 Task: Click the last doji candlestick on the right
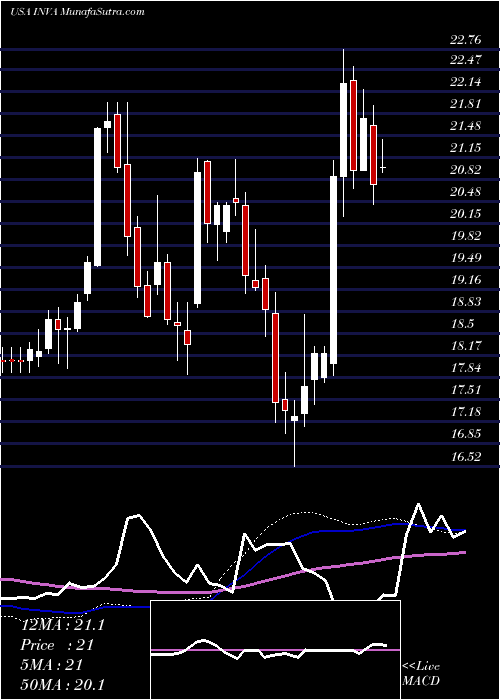pyautogui.click(x=383, y=168)
